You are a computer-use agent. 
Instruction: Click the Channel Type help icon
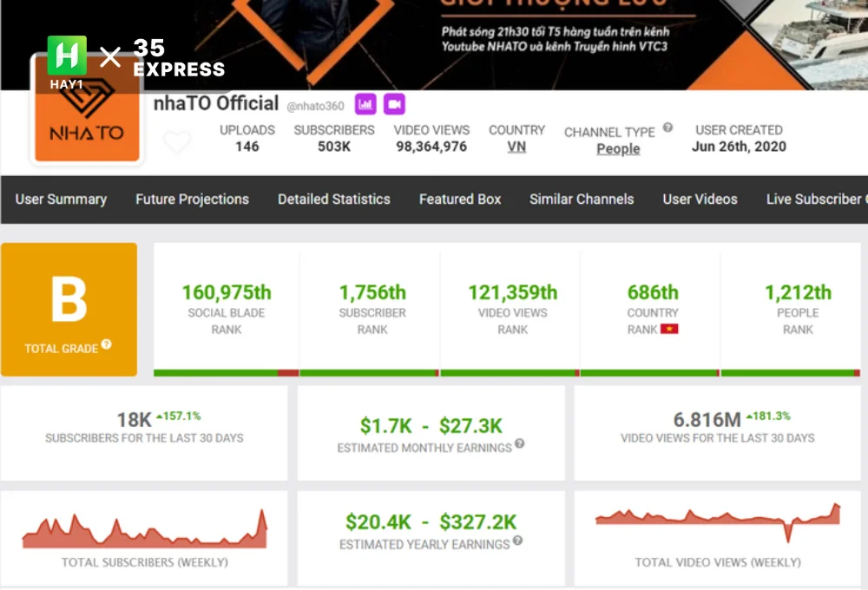(668, 128)
